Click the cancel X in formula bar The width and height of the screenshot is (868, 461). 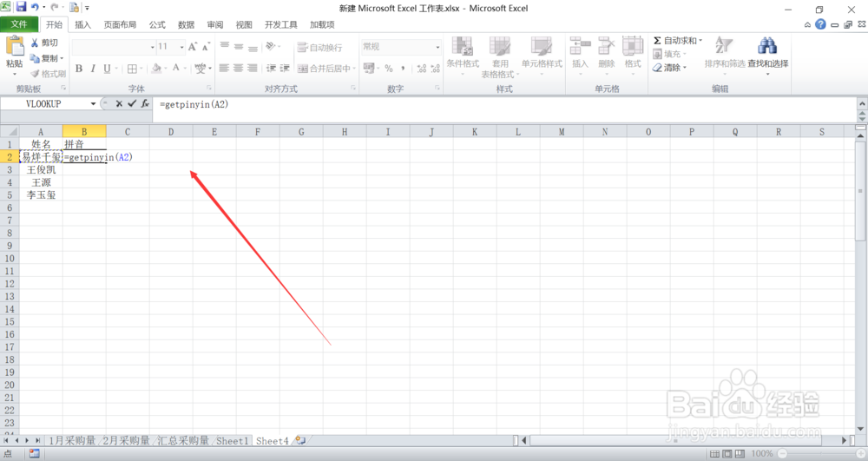(119, 103)
